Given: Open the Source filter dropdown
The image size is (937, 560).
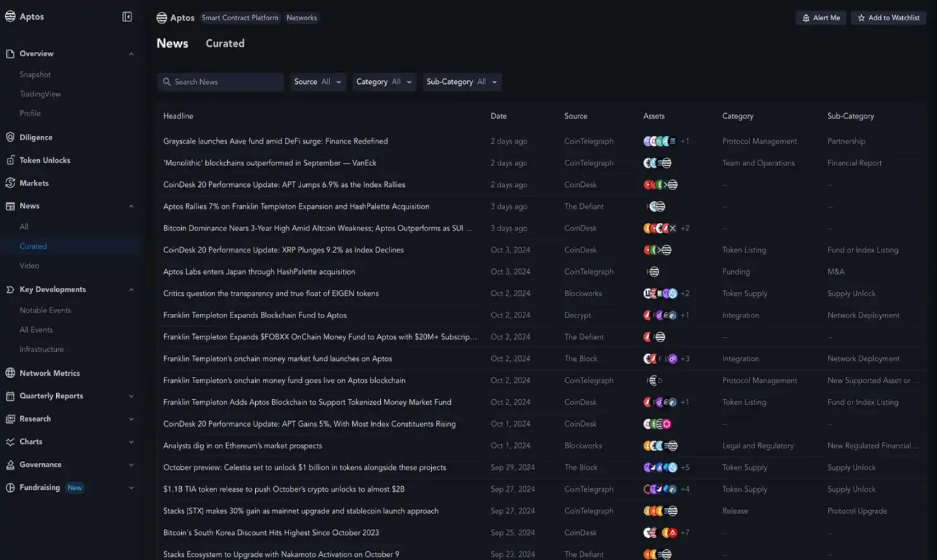Looking at the screenshot, I should (318, 82).
